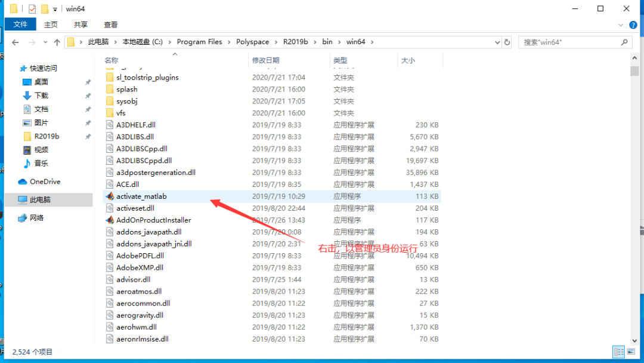
Task: Open the activate_matlab application icon
Action: coord(110,196)
